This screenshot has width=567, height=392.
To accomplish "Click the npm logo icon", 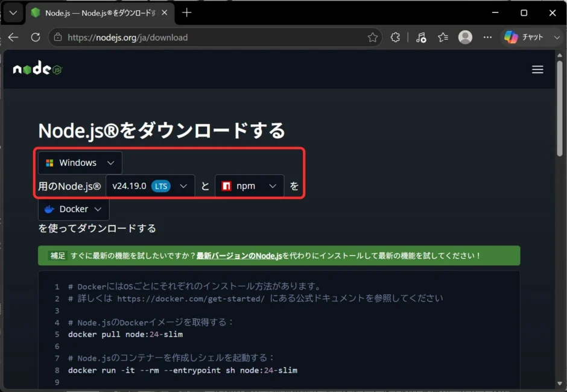I will pyautogui.click(x=226, y=186).
